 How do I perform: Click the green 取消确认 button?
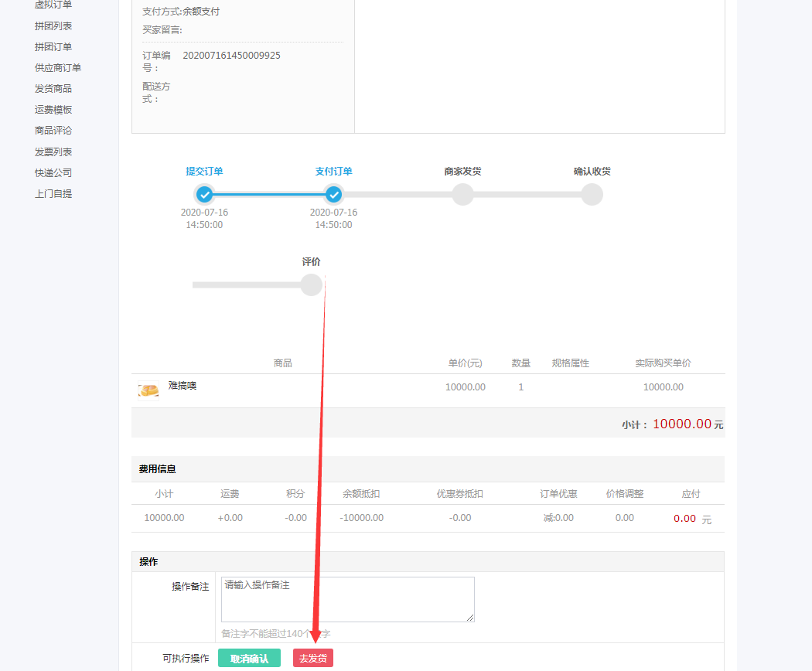pyautogui.click(x=249, y=659)
